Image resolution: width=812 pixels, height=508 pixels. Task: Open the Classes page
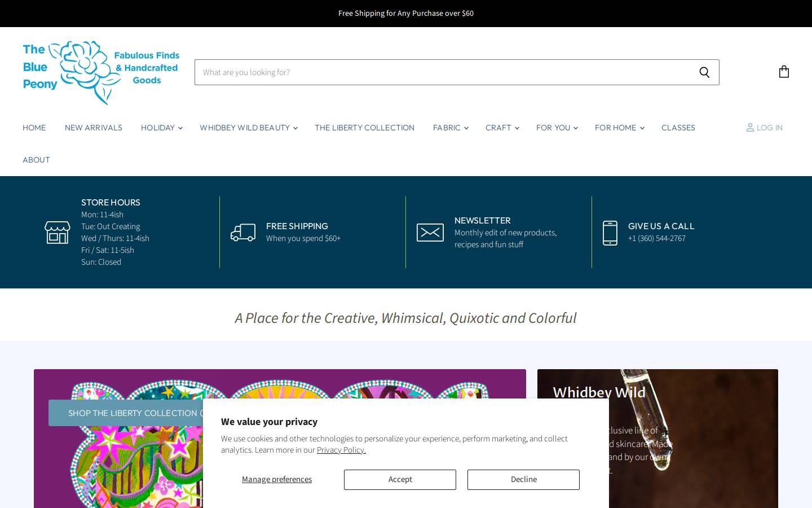(x=678, y=128)
